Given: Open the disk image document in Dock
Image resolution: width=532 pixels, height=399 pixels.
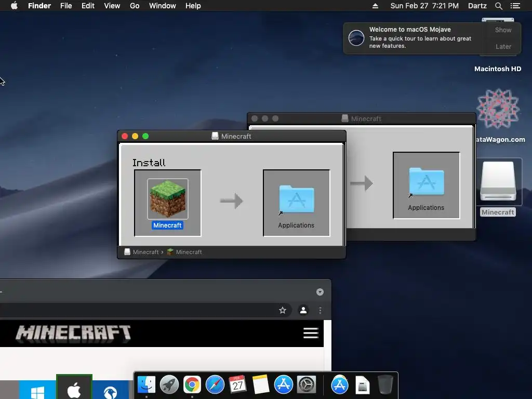Looking at the screenshot, I should click(362, 385).
